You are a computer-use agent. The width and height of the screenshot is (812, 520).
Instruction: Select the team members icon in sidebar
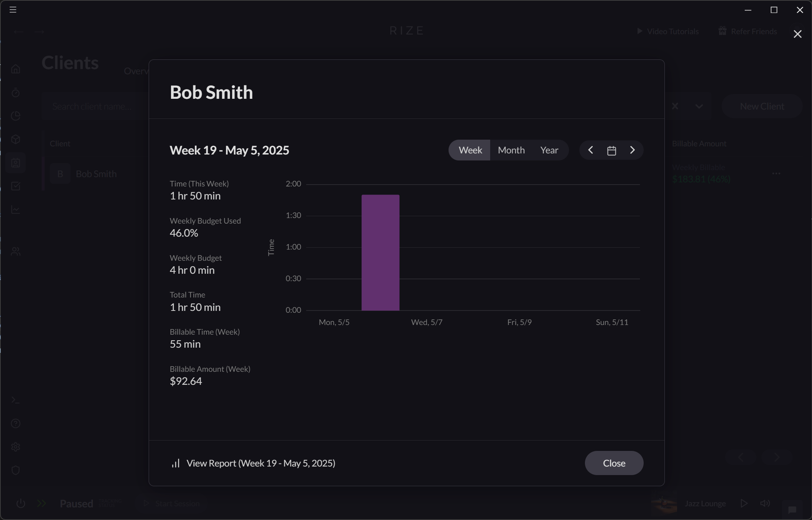point(16,251)
